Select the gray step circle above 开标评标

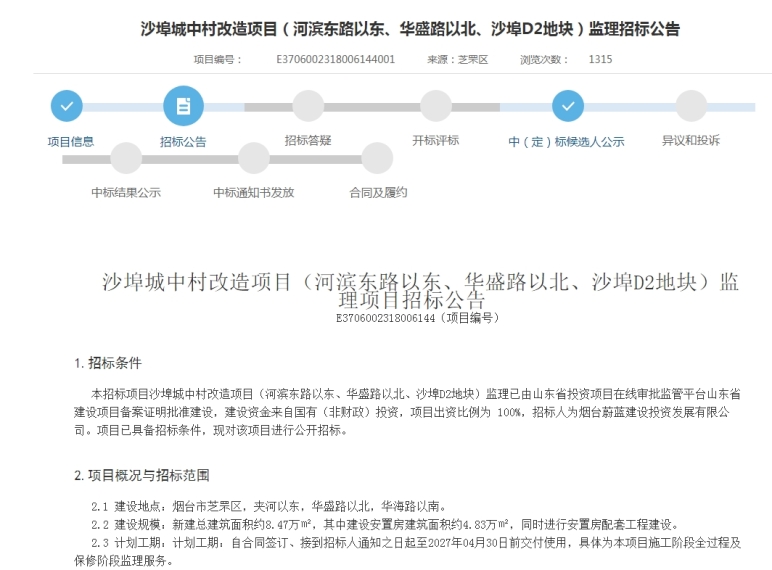pyautogui.click(x=436, y=106)
